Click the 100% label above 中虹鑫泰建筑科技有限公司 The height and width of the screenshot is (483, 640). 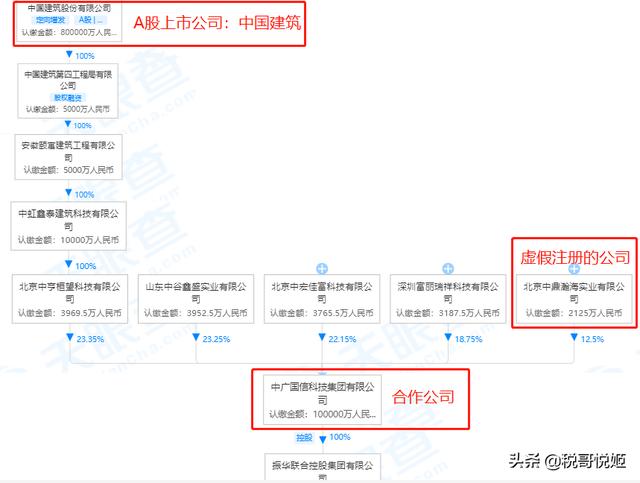[x=84, y=194]
